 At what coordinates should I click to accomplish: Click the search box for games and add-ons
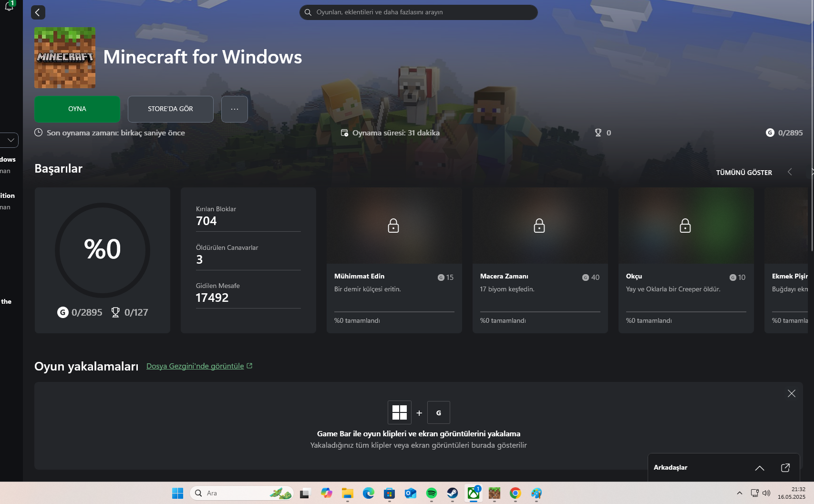(418, 12)
